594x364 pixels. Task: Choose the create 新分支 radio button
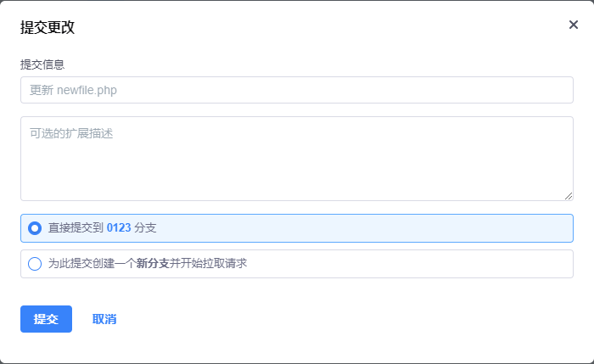35,264
